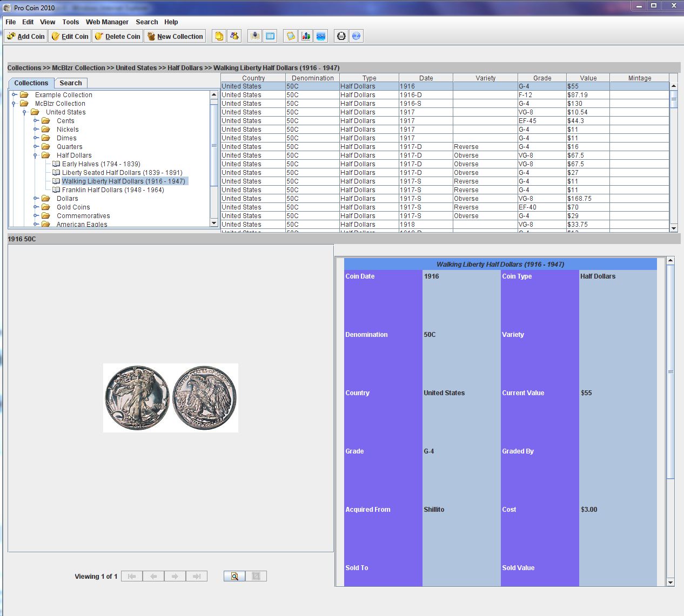Collapse the Half Dollars folder node

point(36,155)
